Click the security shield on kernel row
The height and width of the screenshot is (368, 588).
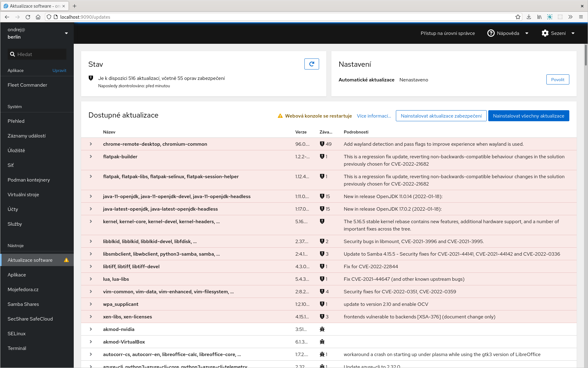(x=322, y=221)
